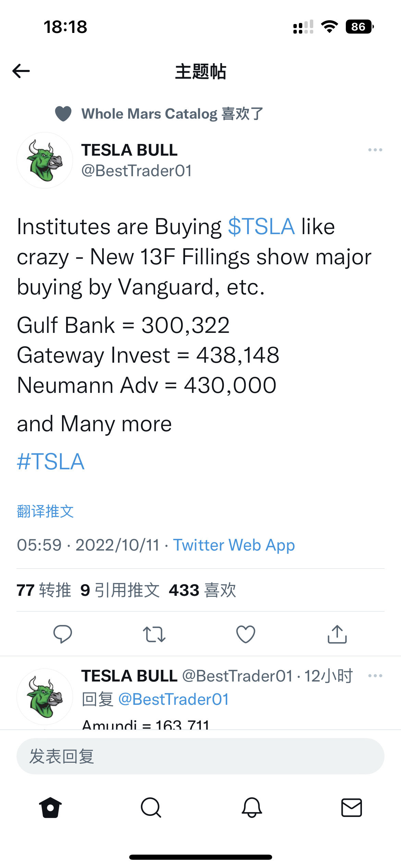Tap the #TSLA hashtag

click(x=51, y=461)
